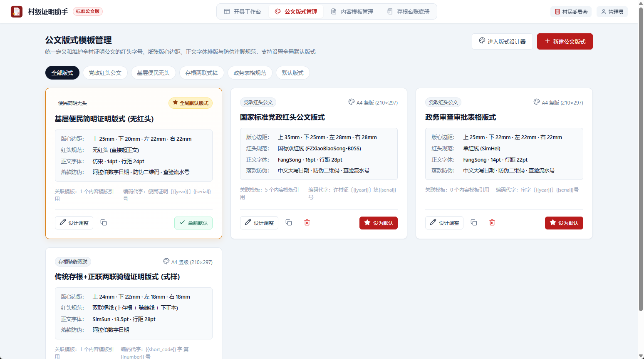
Task: Duplicate the 国家标准党政红头公文版式 card
Action: pyautogui.click(x=289, y=223)
